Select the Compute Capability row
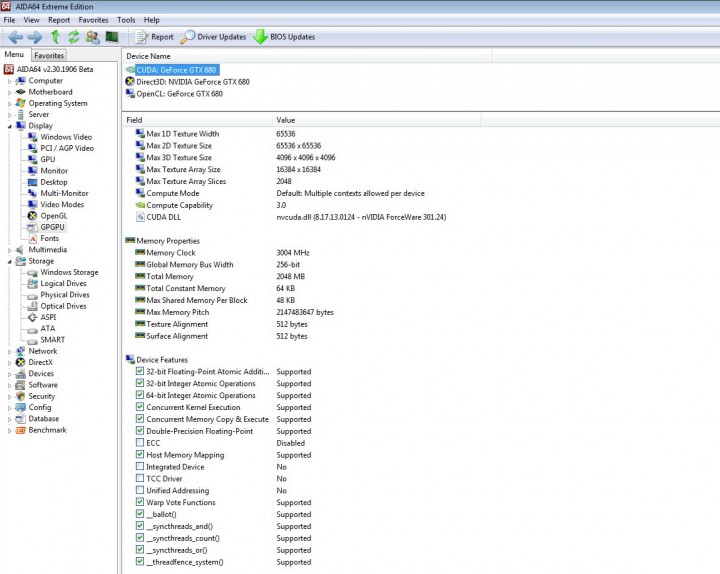Image resolution: width=720 pixels, height=574 pixels. point(211,205)
